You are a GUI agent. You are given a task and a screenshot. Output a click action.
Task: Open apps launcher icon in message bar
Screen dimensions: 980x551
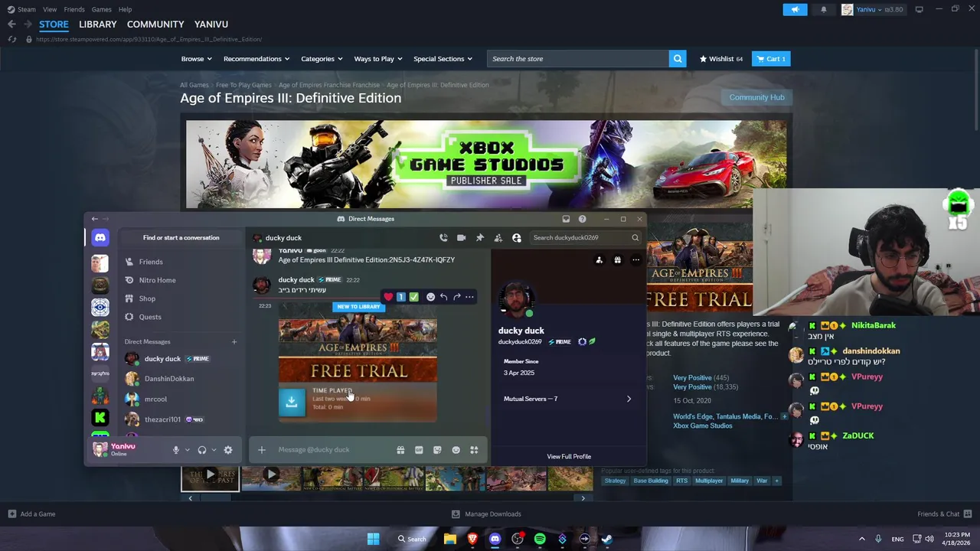[474, 450]
